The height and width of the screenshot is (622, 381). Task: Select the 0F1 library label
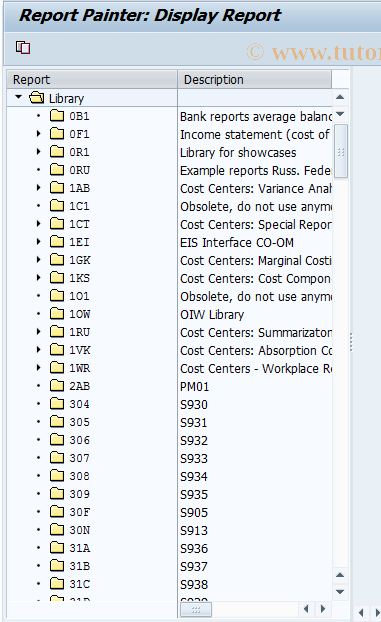(79, 134)
